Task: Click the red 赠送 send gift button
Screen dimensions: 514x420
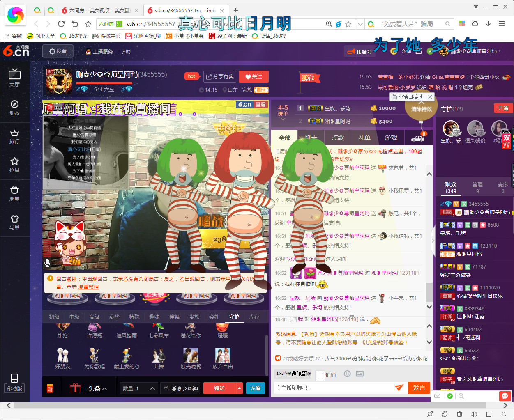Action: click(x=219, y=388)
